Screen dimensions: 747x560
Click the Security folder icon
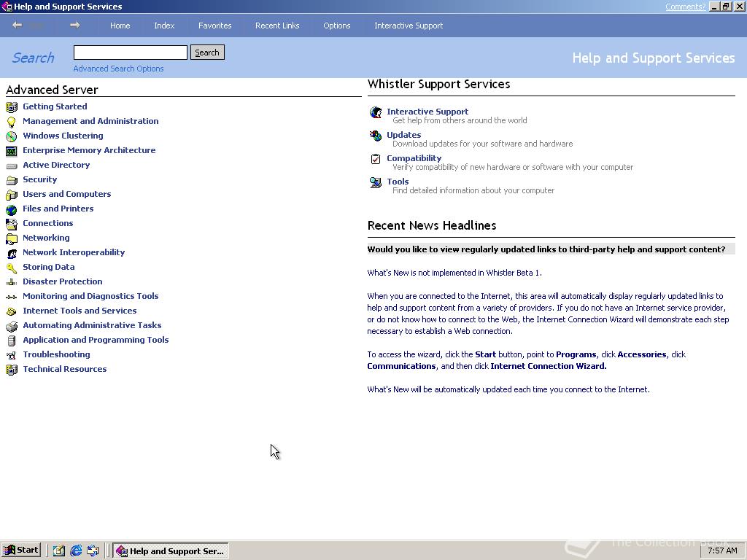(12, 181)
